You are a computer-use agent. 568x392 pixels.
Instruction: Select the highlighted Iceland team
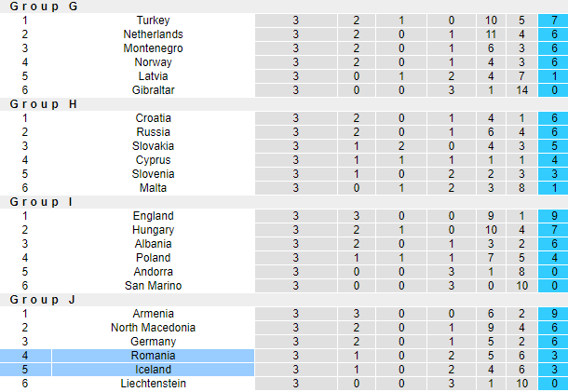point(153,370)
